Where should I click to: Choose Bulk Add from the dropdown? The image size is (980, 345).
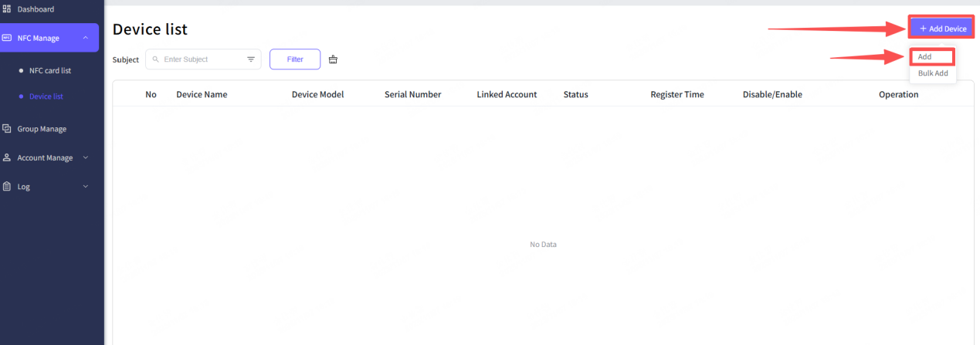click(932, 73)
